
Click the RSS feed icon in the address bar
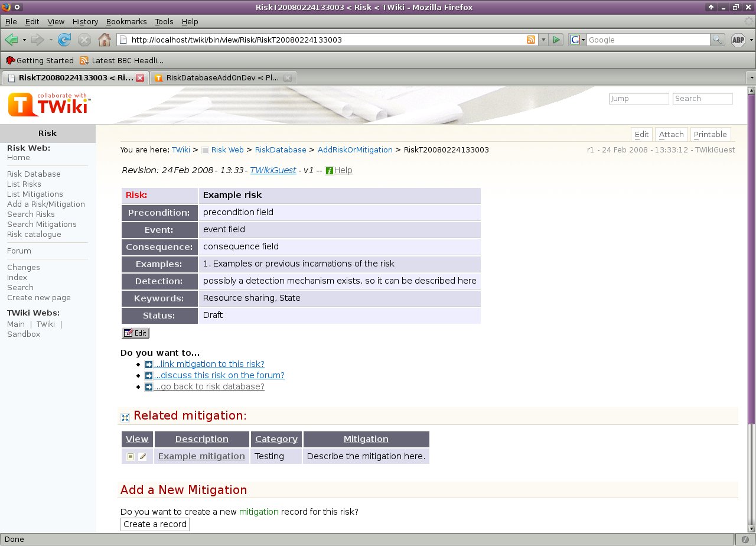tap(531, 40)
